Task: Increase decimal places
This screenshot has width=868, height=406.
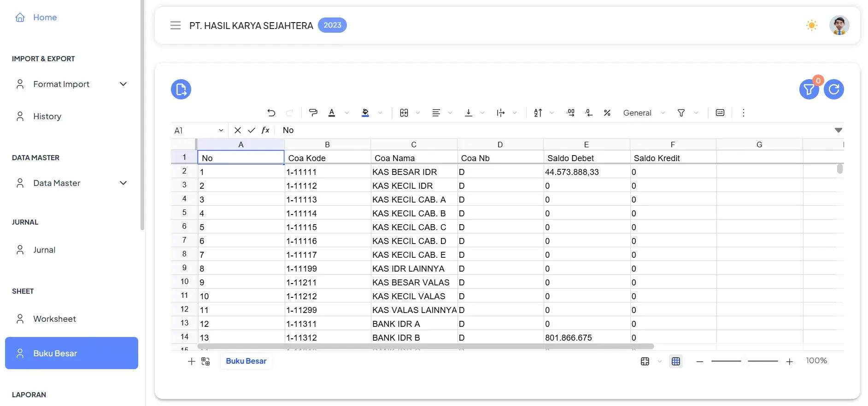Action: 571,113
